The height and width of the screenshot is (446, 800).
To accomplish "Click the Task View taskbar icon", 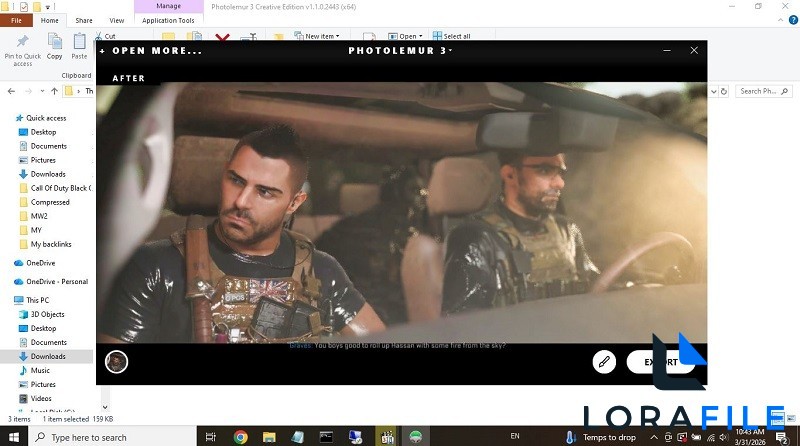I will [213, 437].
